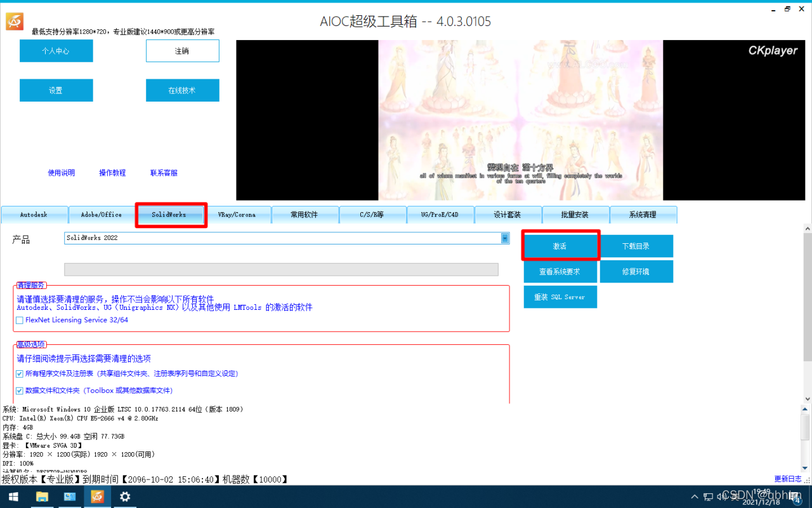
Task: Show hidden tray icons chevron
Action: coord(694,497)
